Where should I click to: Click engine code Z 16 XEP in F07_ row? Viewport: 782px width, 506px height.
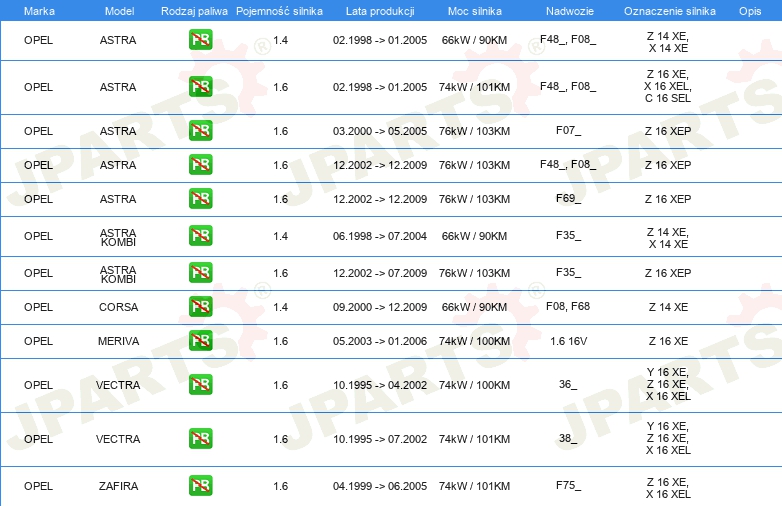click(x=668, y=131)
